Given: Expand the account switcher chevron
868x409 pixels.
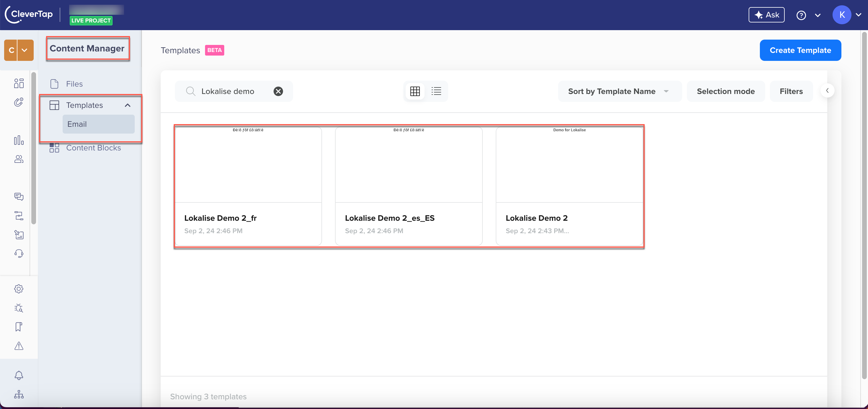Looking at the screenshot, I should click(25, 50).
